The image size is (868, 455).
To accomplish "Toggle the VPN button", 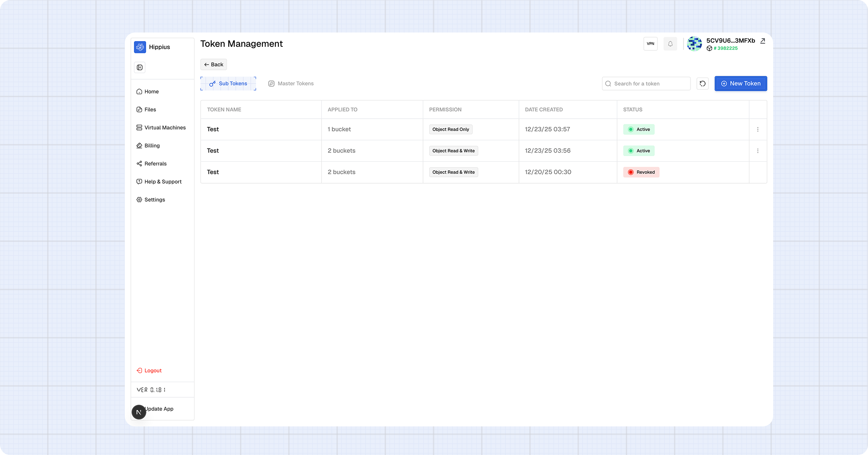I will pos(650,44).
